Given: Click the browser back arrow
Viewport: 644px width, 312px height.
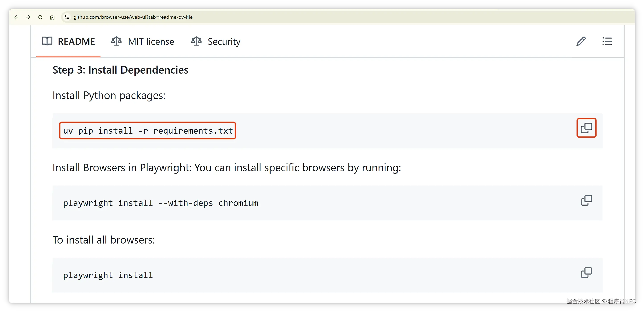Looking at the screenshot, I should 16,17.
